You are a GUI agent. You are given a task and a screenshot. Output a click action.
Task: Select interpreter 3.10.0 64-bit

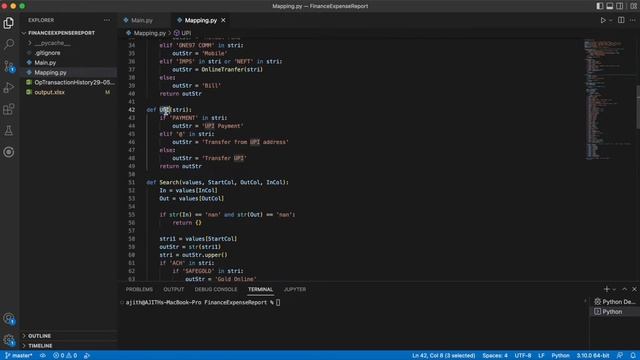click(x=593, y=356)
